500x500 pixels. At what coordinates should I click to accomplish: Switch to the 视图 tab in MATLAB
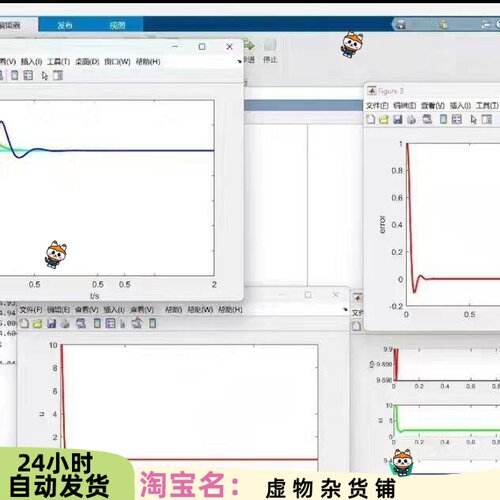(117, 25)
